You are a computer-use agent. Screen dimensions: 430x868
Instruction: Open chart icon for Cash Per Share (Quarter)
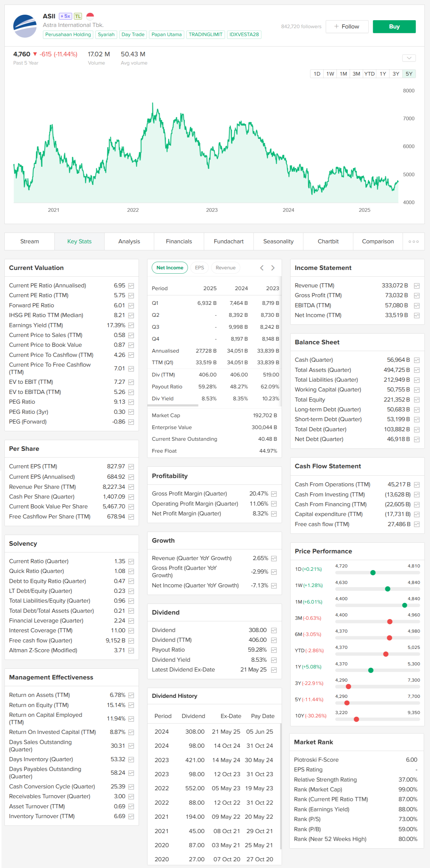click(131, 497)
